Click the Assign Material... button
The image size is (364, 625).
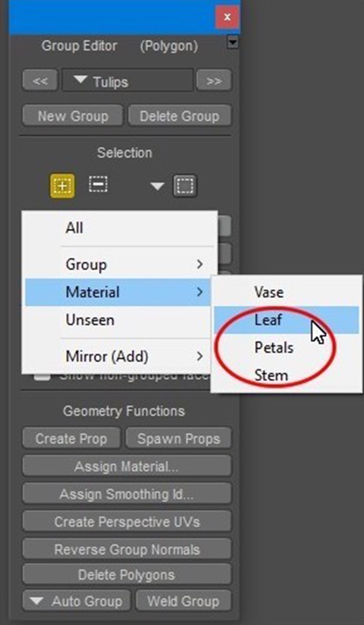point(127,466)
